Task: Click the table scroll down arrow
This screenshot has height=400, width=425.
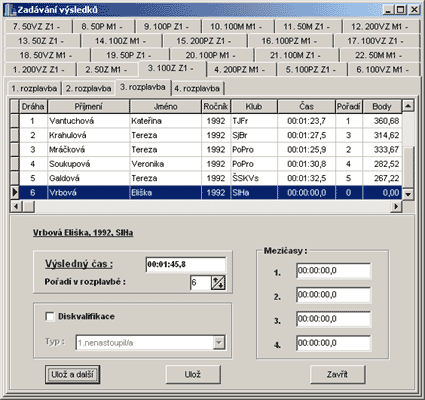Action: pos(408,194)
